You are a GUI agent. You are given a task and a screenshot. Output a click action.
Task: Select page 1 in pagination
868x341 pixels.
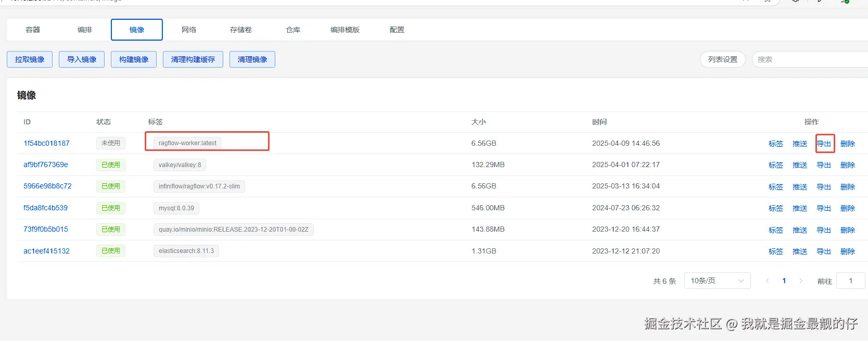click(784, 281)
